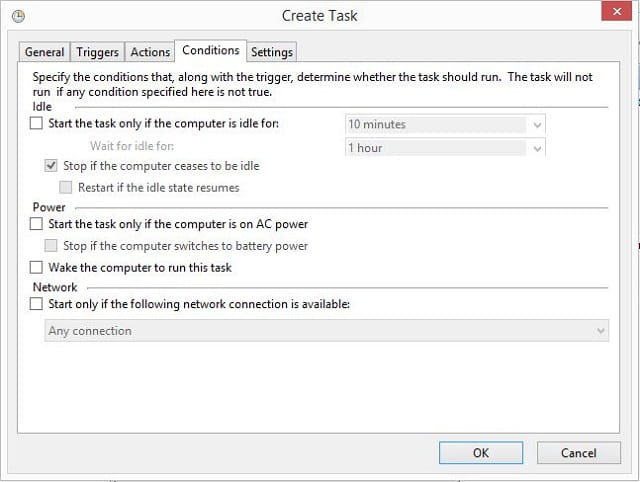This screenshot has width=640, height=482.
Task: Click the Cancel button
Action: (x=579, y=453)
